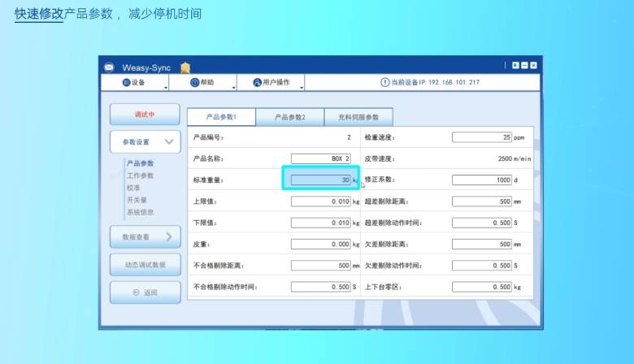Image resolution: width=634 pixels, height=364 pixels.
Task: Click the 用户操作 user icon
Action: 257,83
